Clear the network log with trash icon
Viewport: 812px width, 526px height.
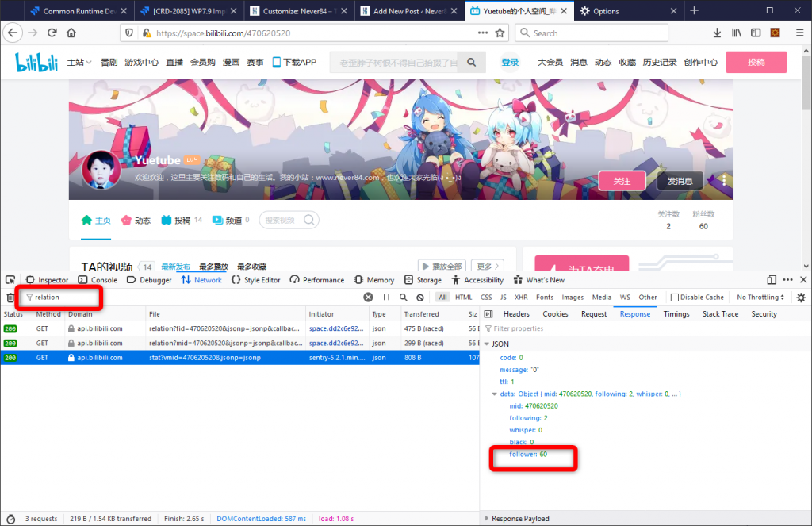coord(10,298)
